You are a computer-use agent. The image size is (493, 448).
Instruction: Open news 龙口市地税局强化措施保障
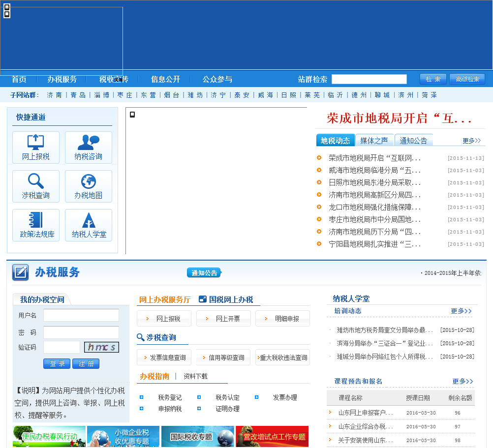pyautogui.click(x=374, y=207)
